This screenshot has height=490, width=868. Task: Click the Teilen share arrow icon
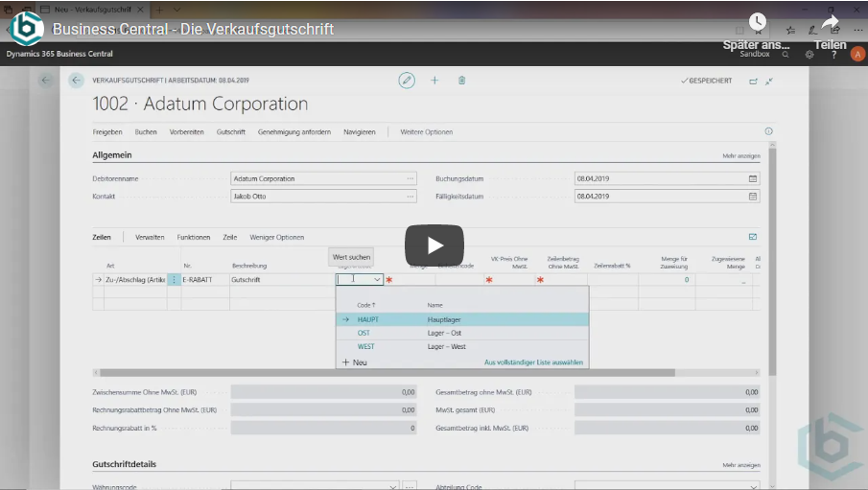[x=830, y=25]
